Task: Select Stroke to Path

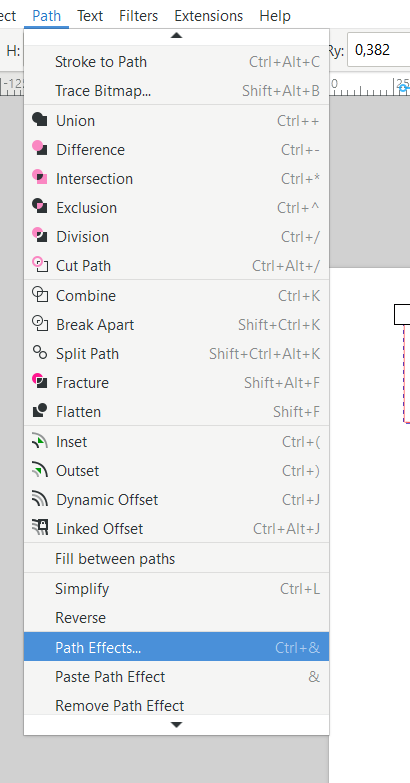Action: (x=176, y=61)
